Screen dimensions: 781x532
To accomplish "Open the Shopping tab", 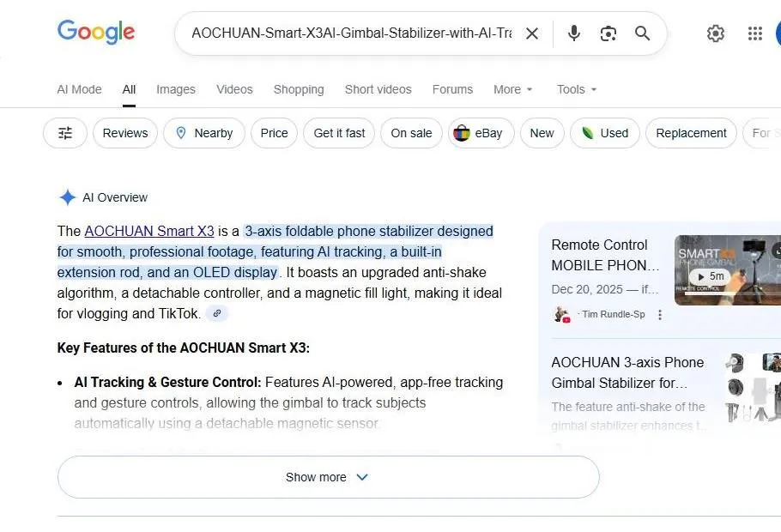I will point(299,89).
